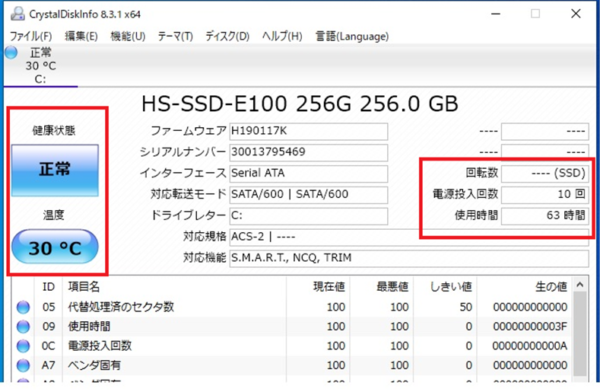Click raw value 00000000003F
The image size is (600, 392).
(x=530, y=327)
